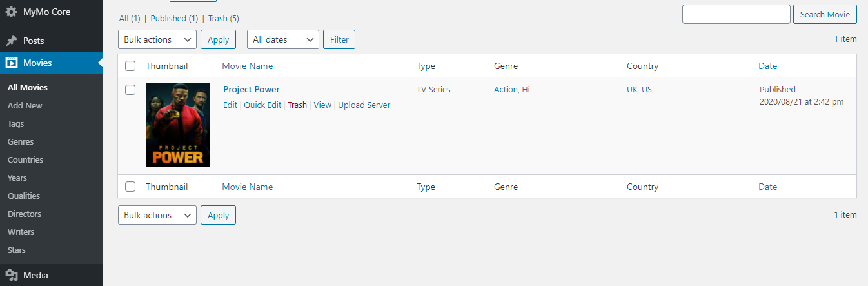
Task: Tick the checkbox for Project Power
Action: pyautogui.click(x=130, y=90)
